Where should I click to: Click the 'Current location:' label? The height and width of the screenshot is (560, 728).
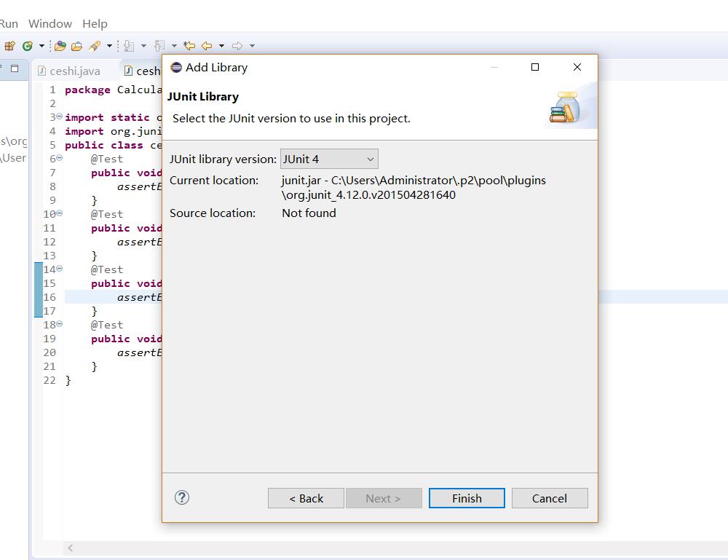point(214,180)
